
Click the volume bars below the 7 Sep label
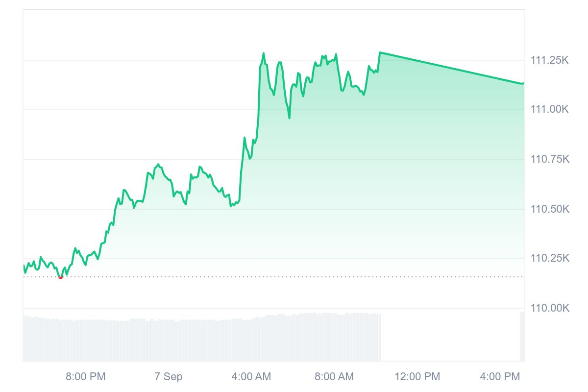click(169, 341)
